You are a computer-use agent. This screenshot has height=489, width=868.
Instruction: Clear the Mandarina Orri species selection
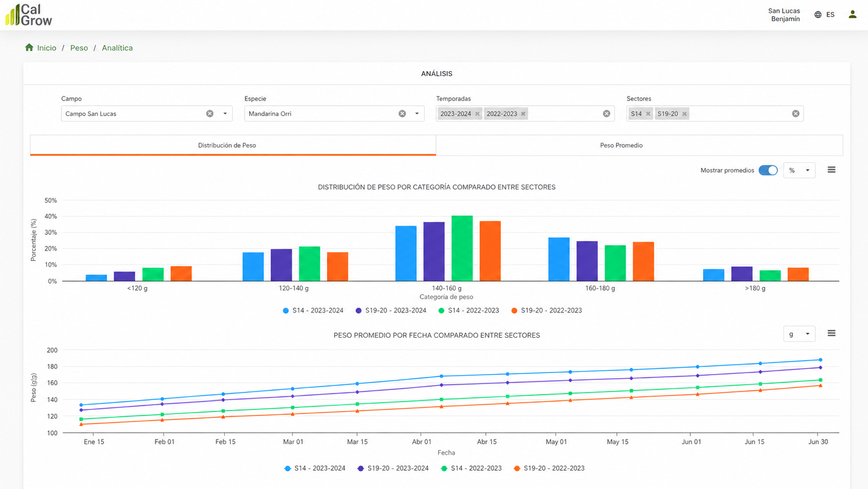pyautogui.click(x=402, y=114)
